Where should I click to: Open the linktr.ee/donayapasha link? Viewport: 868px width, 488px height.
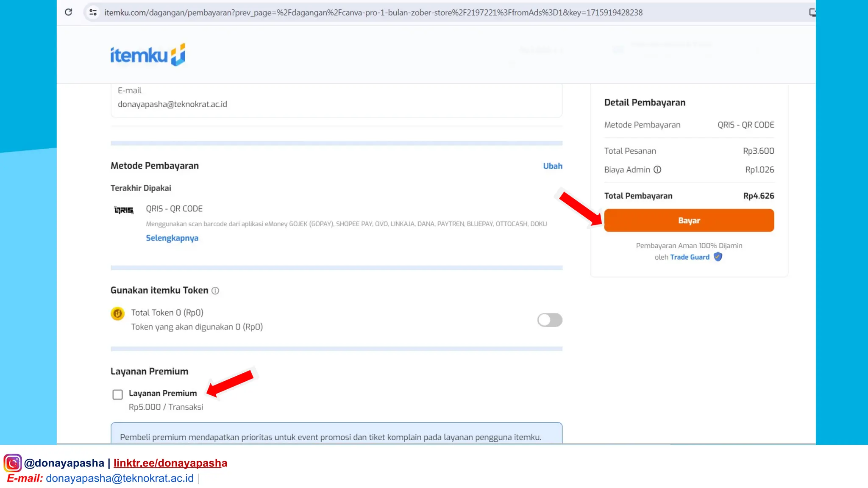pos(170,463)
